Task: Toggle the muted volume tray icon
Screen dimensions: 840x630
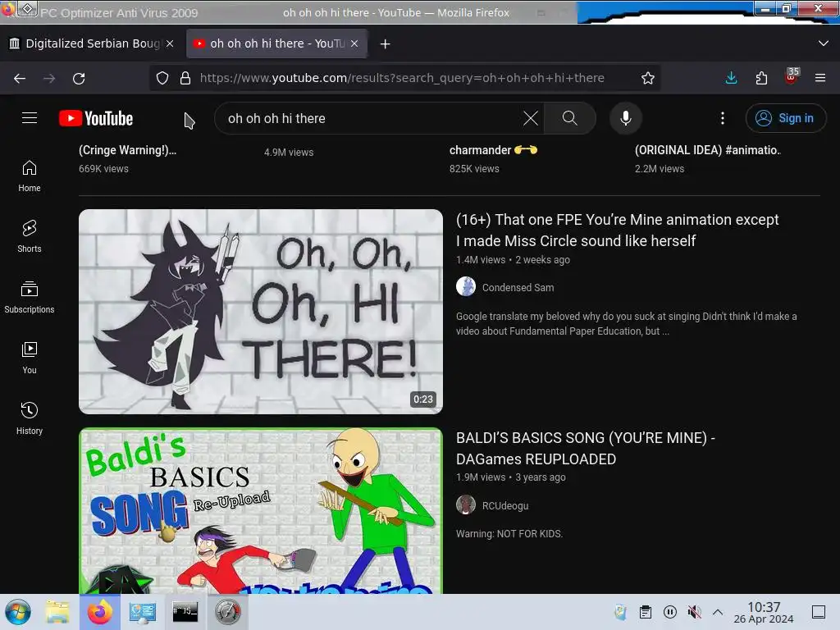Action: (x=694, y=612)
